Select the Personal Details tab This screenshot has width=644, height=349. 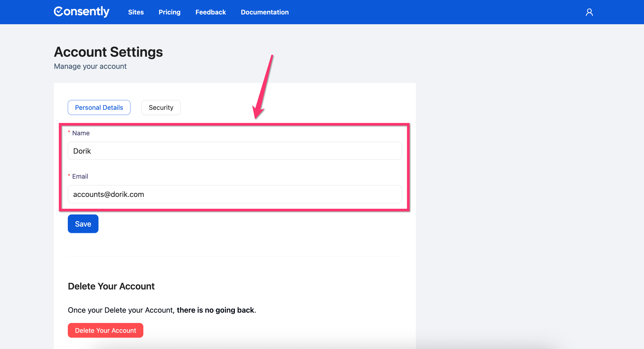point(99,107)
